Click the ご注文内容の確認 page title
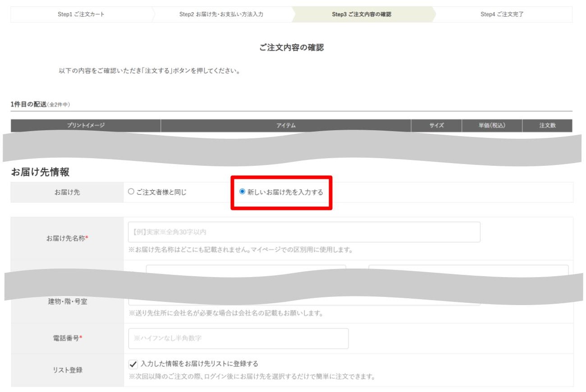 [293, 48]
